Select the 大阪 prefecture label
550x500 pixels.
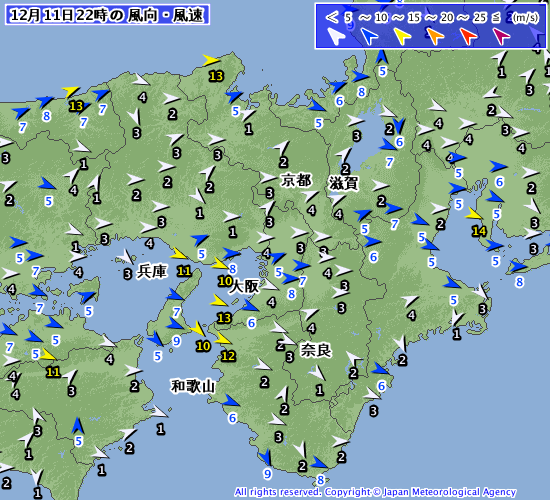(245, 286)
